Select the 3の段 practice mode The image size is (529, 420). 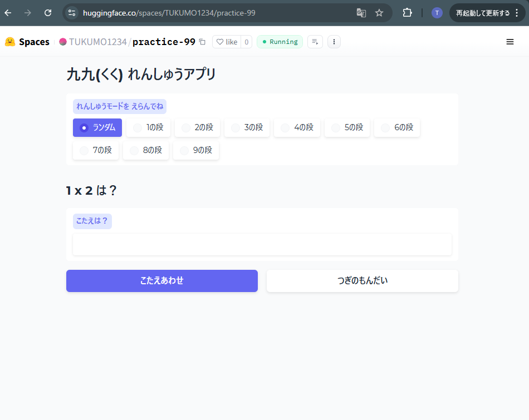click(x=247, y=127)
